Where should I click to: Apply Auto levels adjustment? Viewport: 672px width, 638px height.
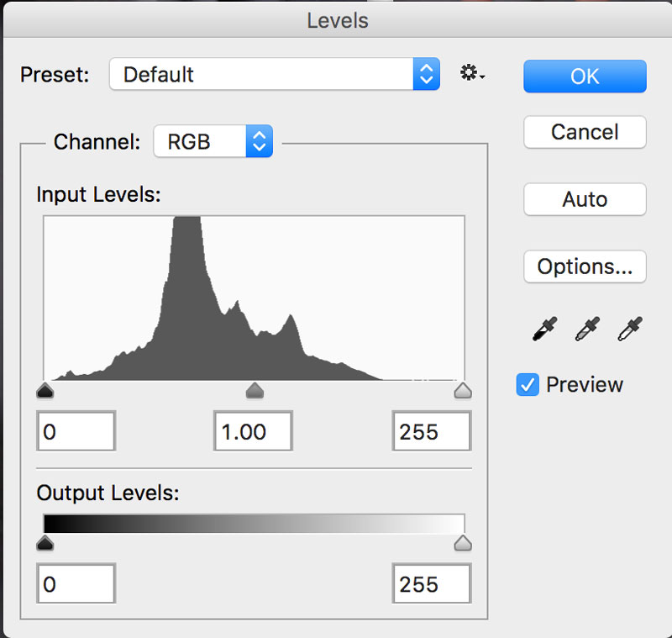pos(585,199)
